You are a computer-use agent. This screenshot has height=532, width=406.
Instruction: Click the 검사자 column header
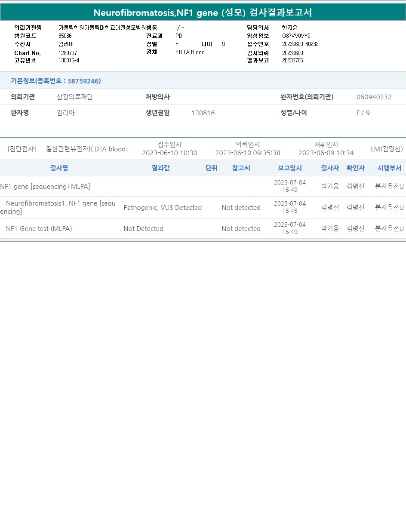330,168
